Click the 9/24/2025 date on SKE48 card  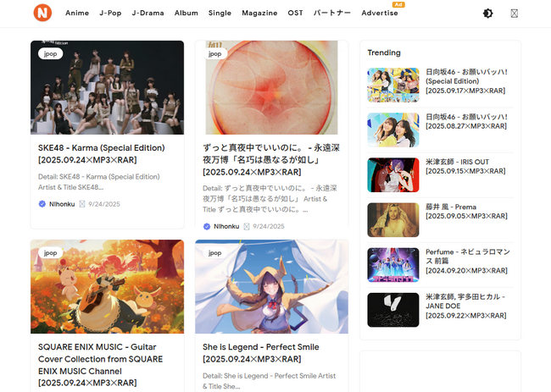click(x=104, y=204)
